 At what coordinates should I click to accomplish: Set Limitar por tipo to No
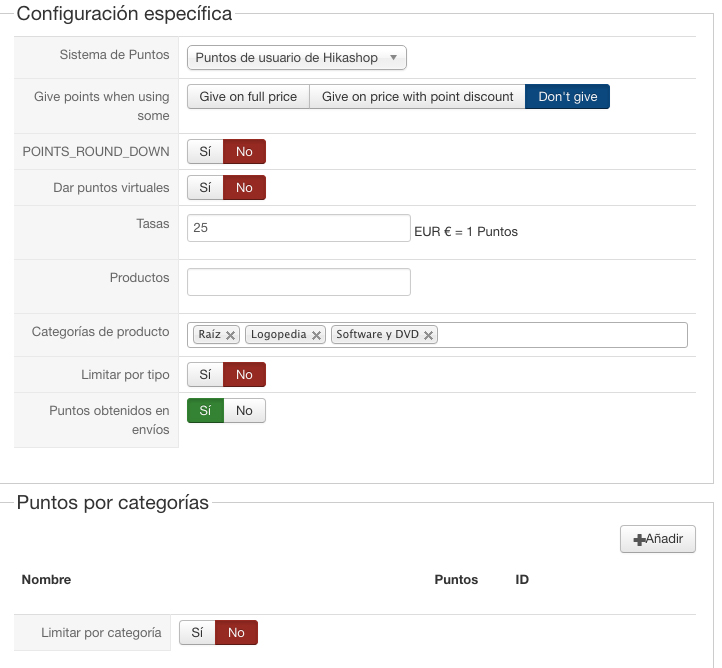click(x=244, y=375)
